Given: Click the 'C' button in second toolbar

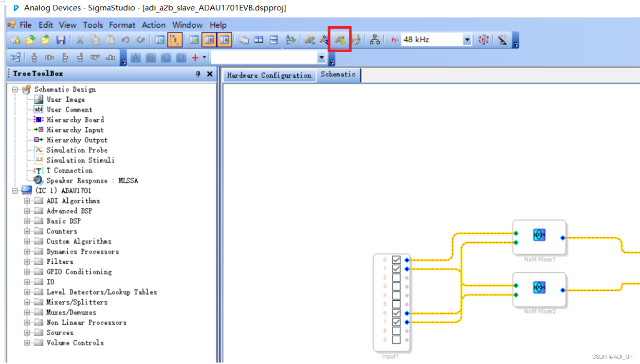Looking at the screenshot, I should (166, 58).
